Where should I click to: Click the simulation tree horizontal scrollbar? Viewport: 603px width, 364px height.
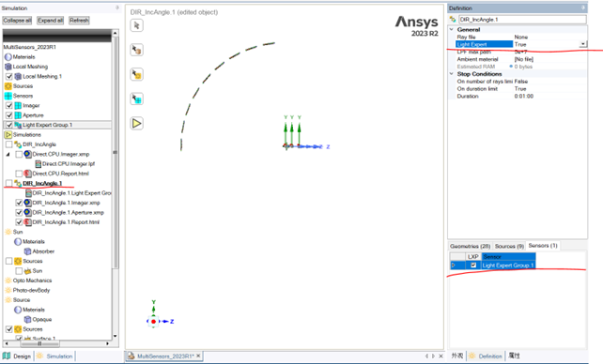[56, 343]
